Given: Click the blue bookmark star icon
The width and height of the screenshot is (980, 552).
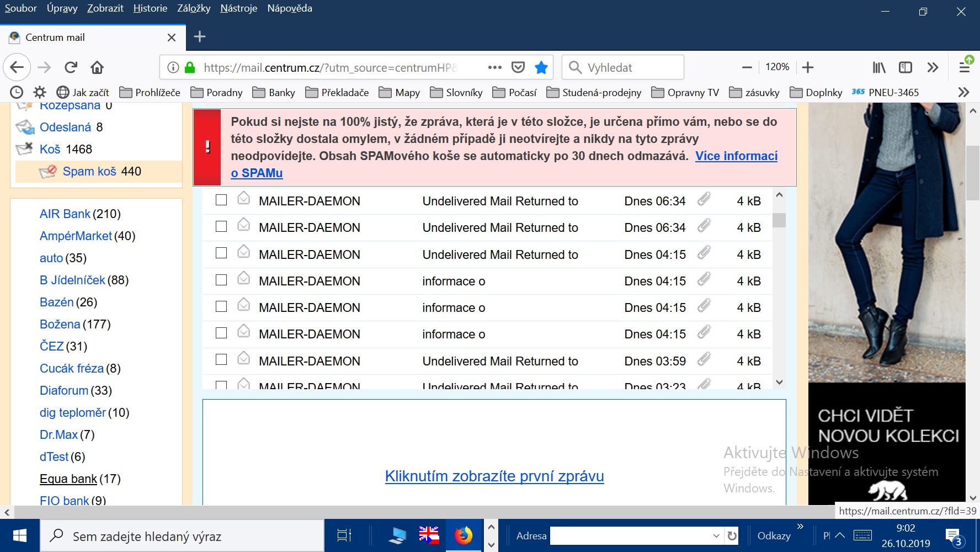Looking at the screenshot, I should click(x=541, y=67).
